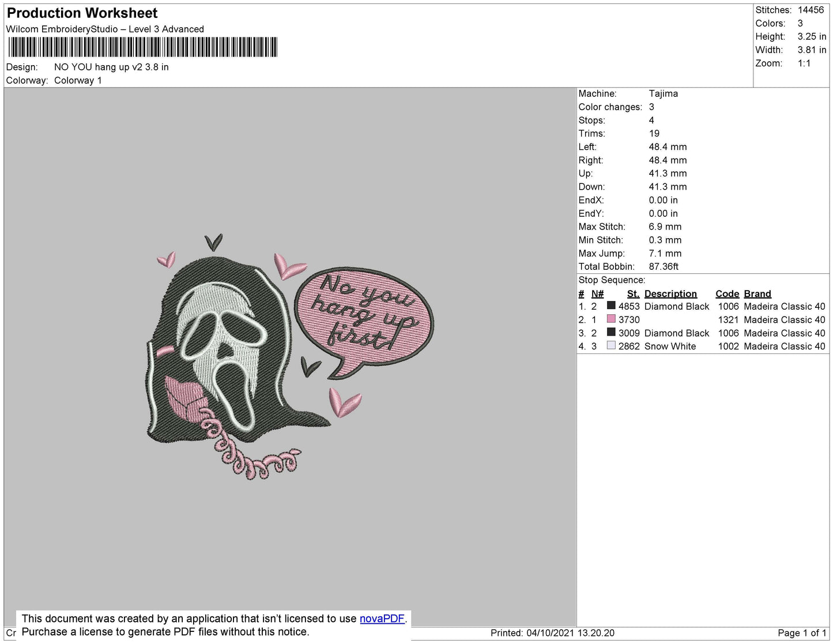Click the Min Stitch value '0.3 mm'

click(x=665, y=240)
